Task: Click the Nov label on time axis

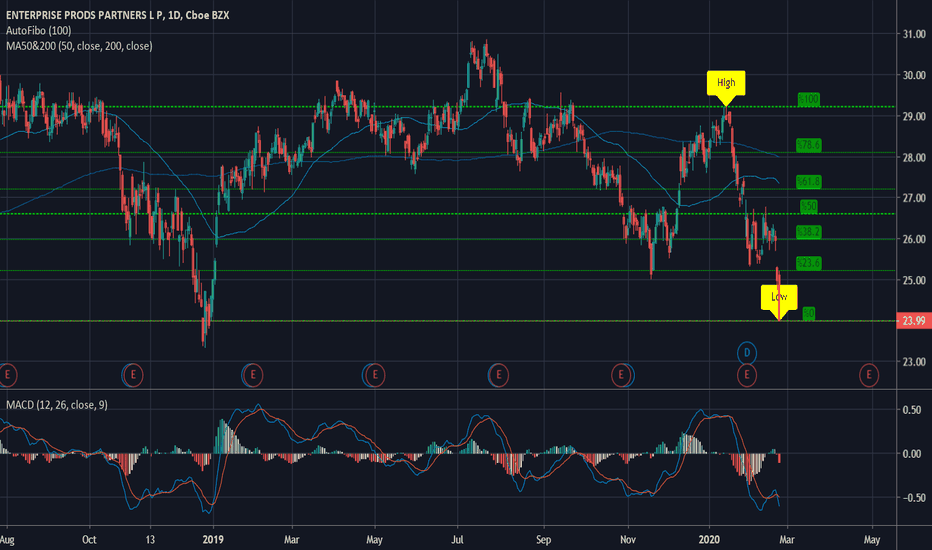Action: 628,540
